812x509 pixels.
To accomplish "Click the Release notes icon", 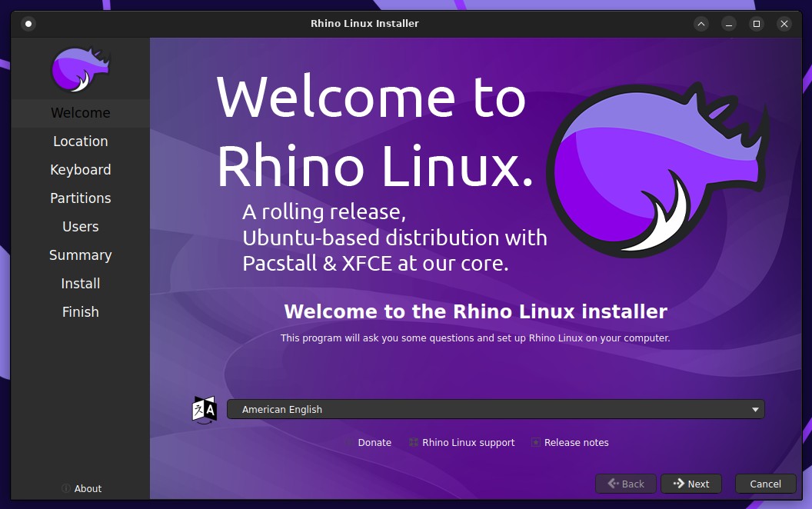I will point(536,442).
